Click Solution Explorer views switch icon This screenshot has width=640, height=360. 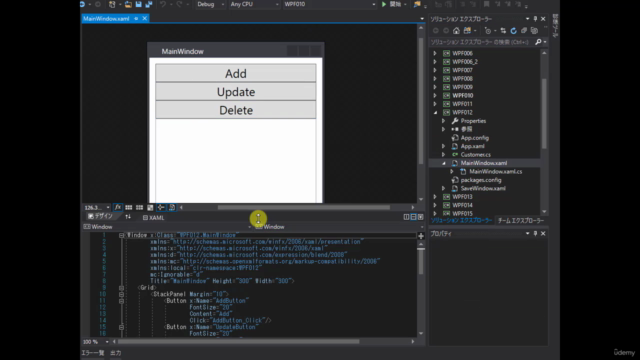[x=467, y=31]
